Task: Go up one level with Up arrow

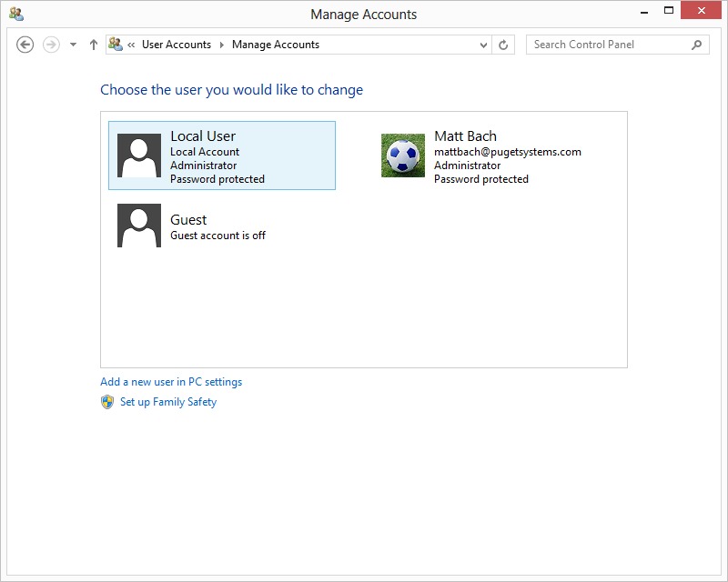Action: (93, 45)
